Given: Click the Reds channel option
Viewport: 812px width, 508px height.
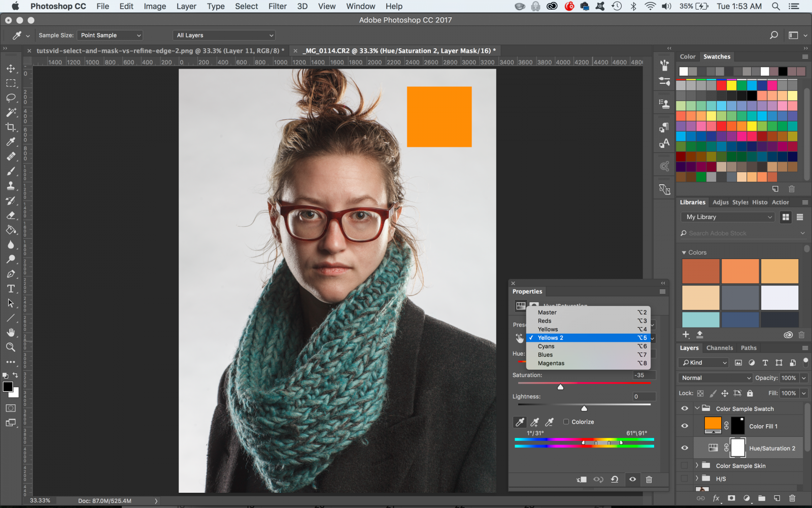Looking at the screenshot, I should click(545, 321).
